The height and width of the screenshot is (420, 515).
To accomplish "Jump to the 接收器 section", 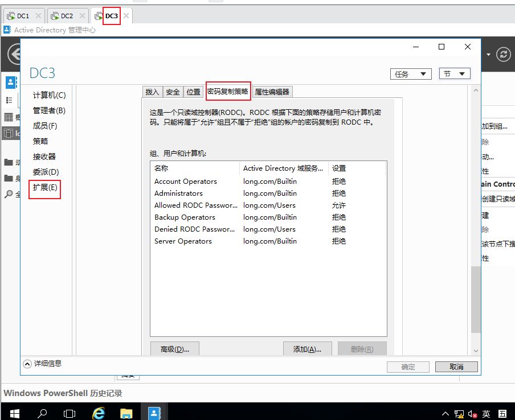I will point(44,157).
